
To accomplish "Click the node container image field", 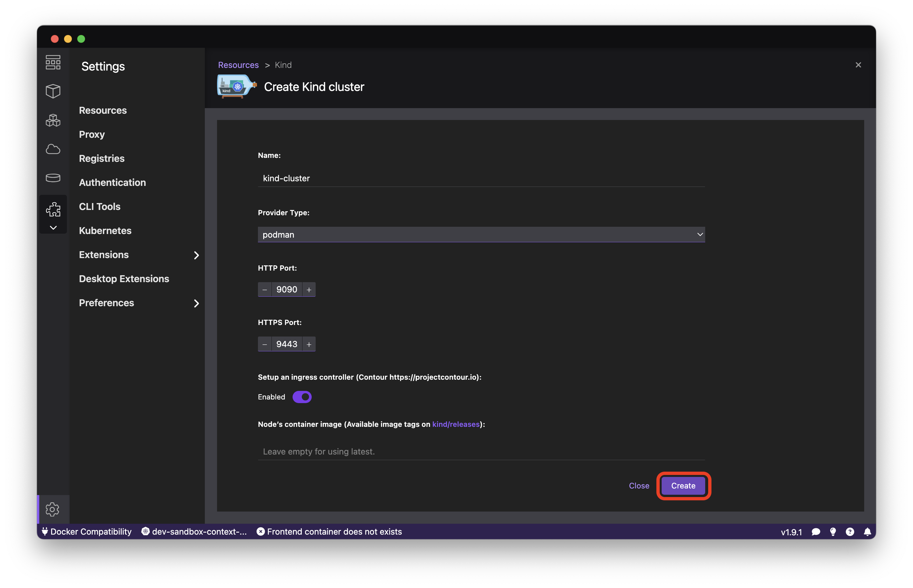I will [x=481, y=451].
